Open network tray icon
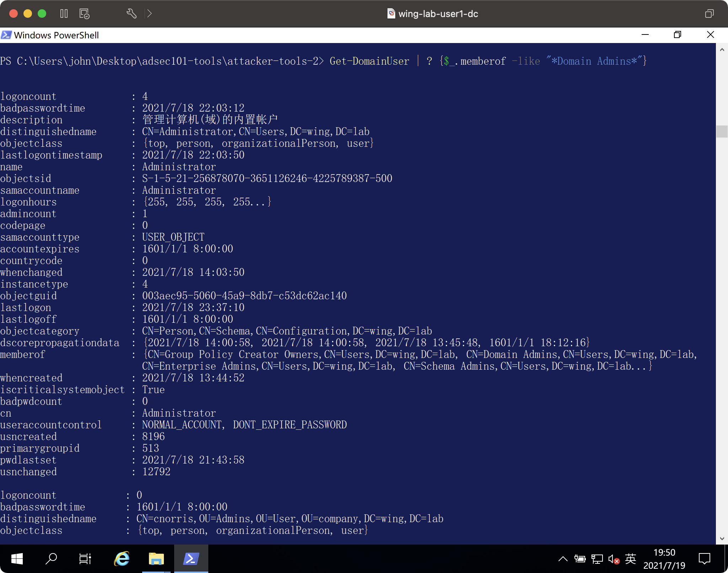Image resolution: width=728 pixels, height=573 pixels. 597,559
